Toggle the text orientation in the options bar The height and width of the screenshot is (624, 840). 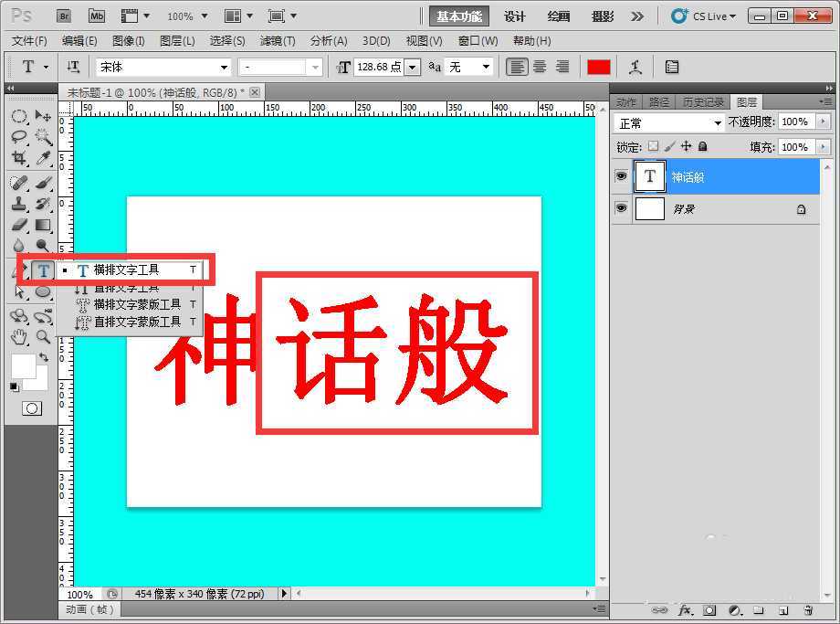[73, 66]
